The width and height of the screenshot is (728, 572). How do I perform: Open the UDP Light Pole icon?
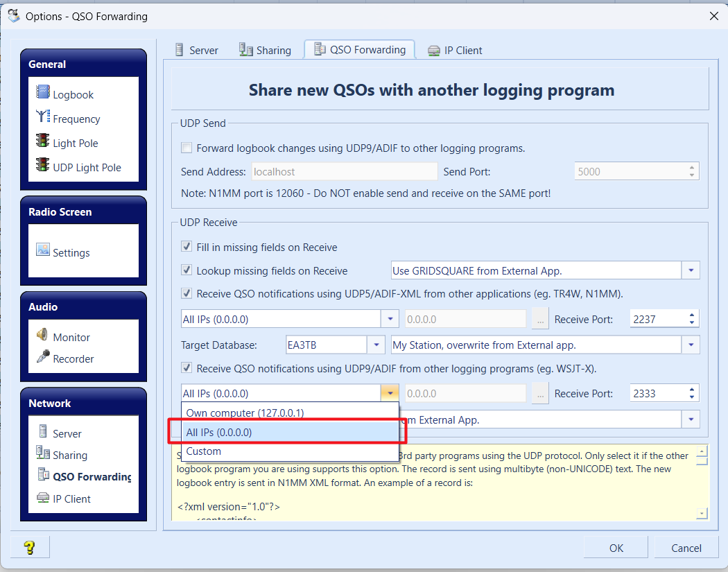tap(43, 166)
